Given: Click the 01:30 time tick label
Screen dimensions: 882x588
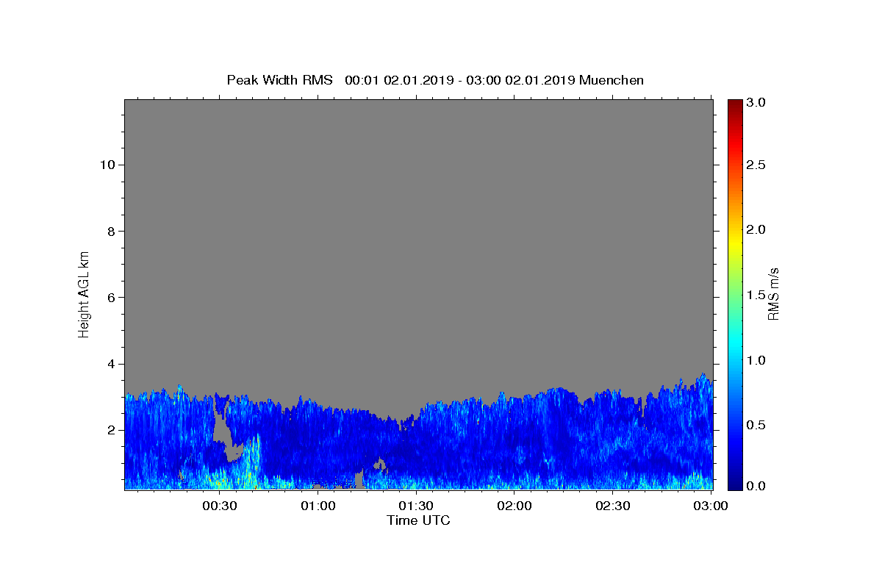Looking at the screenshot, I should (x=416, y=506).
